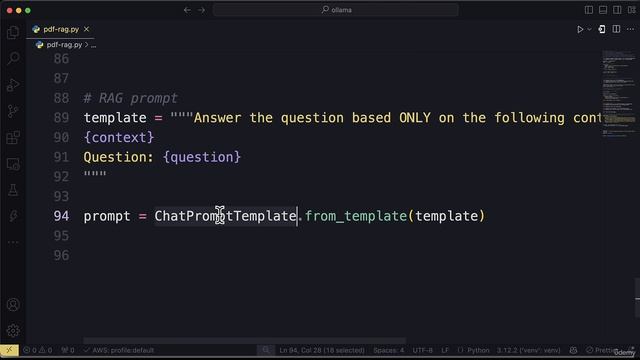Click the ports forwarded status item

68,350
